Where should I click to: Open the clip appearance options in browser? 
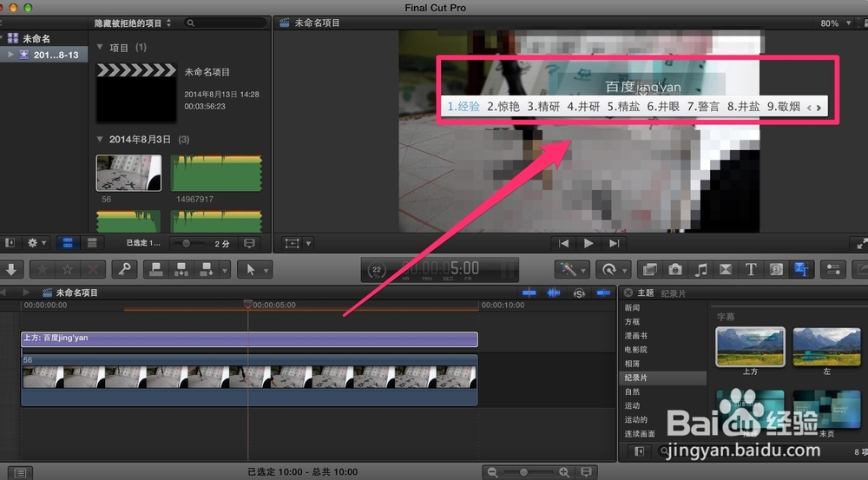point(250,243)
